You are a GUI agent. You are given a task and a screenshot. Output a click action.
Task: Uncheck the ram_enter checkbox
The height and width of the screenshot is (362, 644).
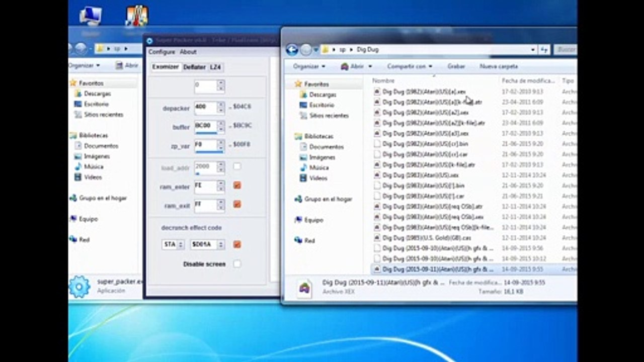pos(237,186)
